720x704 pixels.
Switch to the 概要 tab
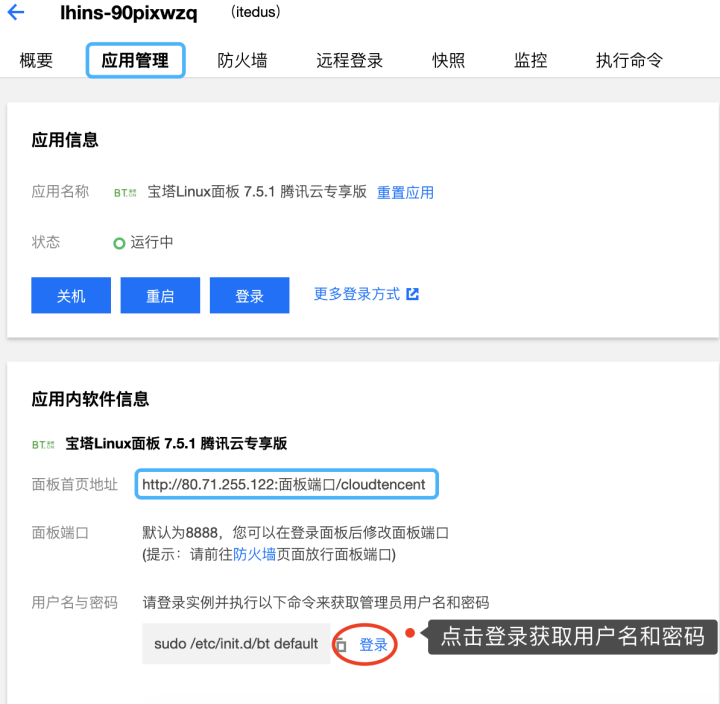coord(36,60)
